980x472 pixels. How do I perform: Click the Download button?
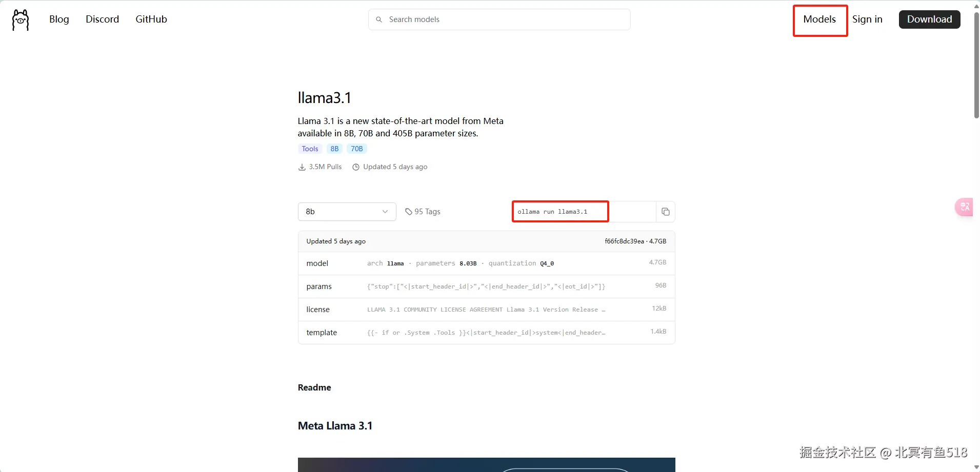929,19
